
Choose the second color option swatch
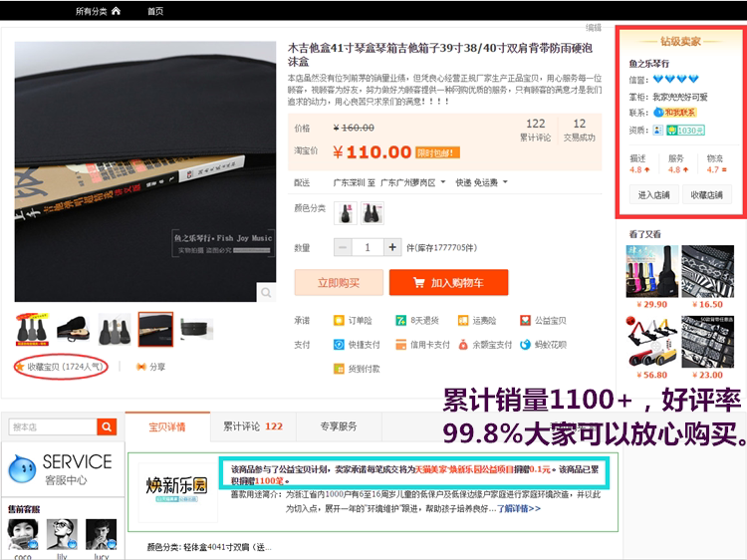click(373, 212)
